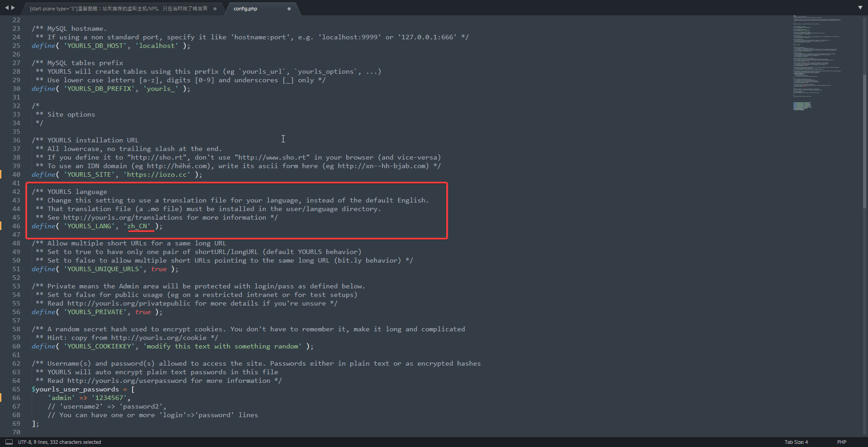868x447 pixels.
Task: Close the start-plane tab via its dot
Action: [x=215, y=9]
